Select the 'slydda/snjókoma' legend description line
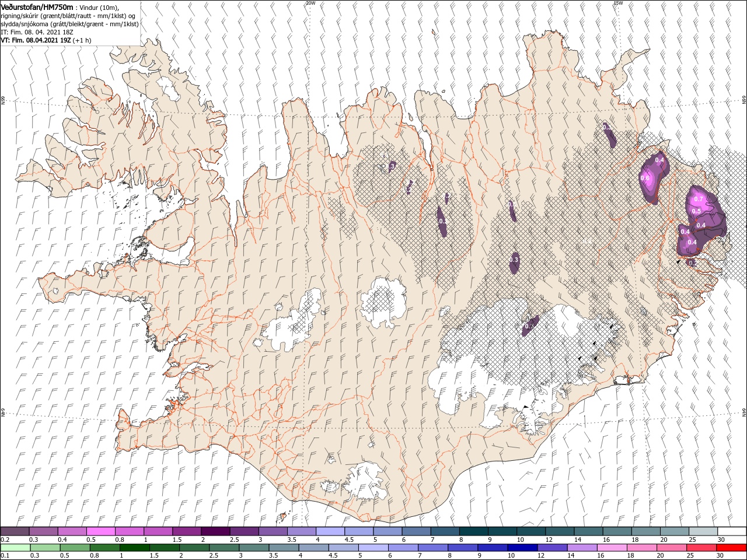The height and width of the screenshot is (560, 747). [x=70, y=24]
